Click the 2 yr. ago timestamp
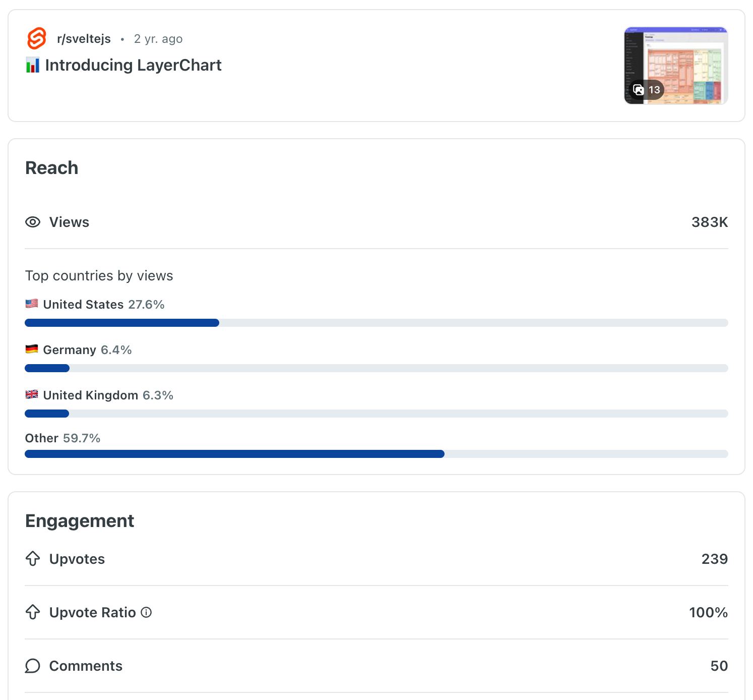753x700 pixels. coord(158,39)
